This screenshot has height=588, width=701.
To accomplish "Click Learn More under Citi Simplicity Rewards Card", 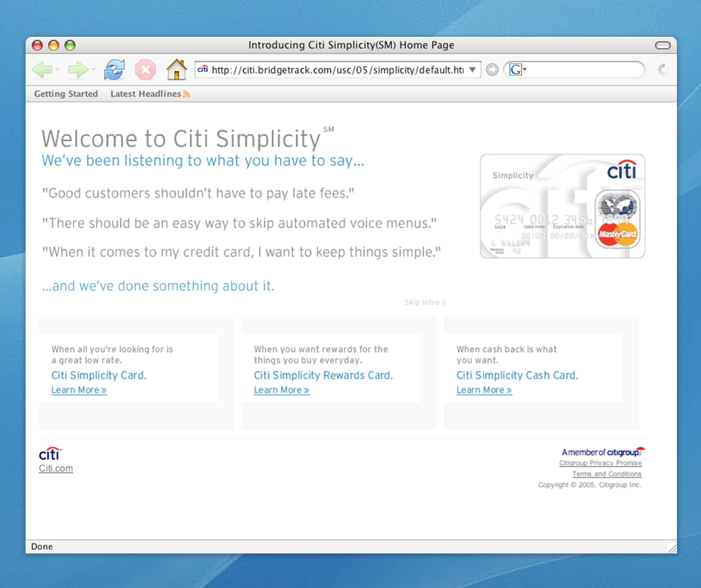I will click(x=282, y=390).
